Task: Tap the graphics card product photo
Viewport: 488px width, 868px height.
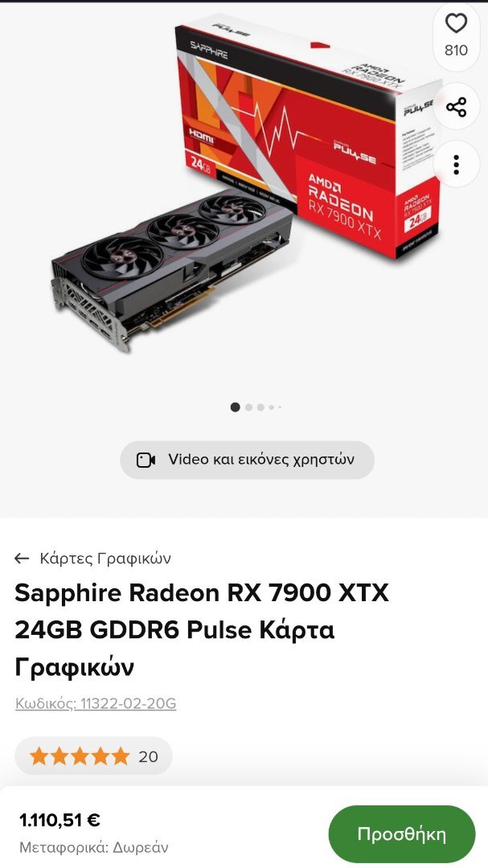Action: [x=172, y=266]
